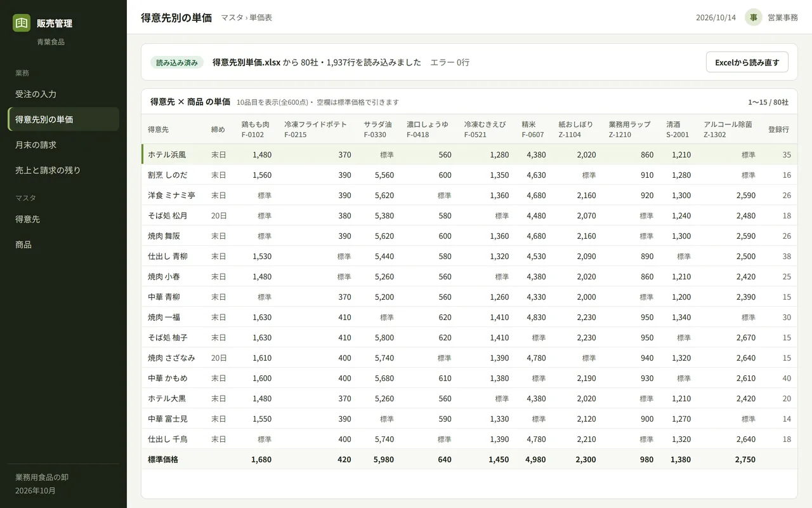Select the そば処 柚子 customer name
This screenshot has height=508, width=812.
point(167,337)
